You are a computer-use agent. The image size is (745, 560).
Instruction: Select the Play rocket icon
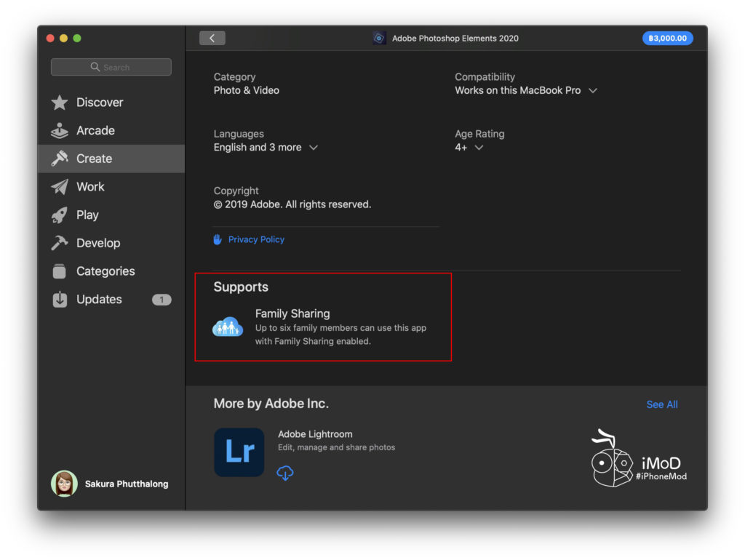(x=60, y=215)
